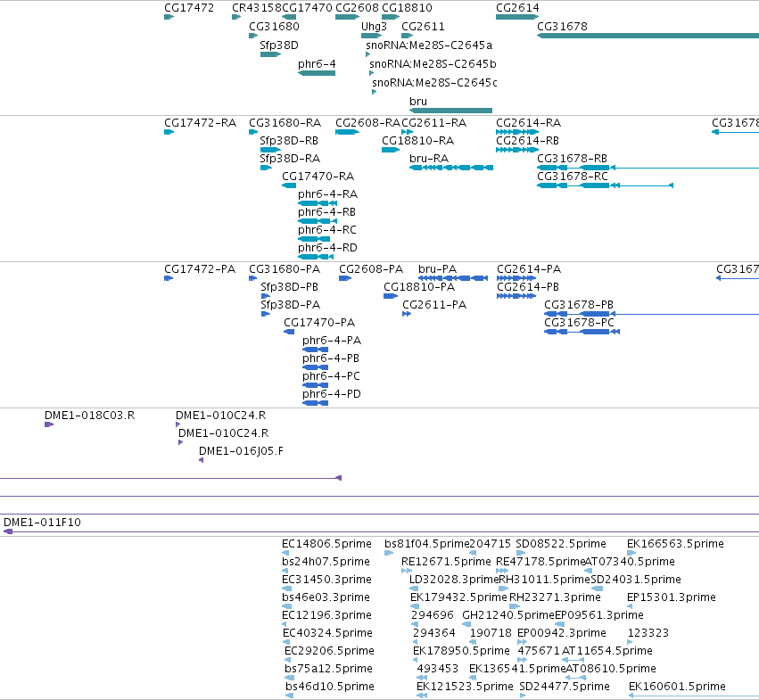Click EST label EK166563.5prime
759x700 pixels.
tap(675, 544)
